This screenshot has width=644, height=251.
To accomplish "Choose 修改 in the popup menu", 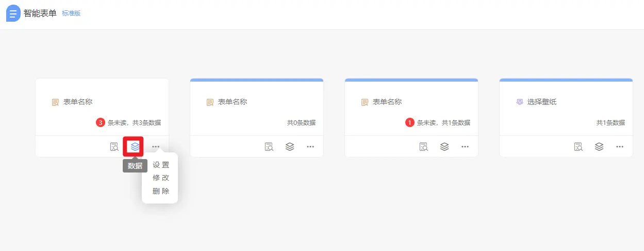I will [161, 178].
